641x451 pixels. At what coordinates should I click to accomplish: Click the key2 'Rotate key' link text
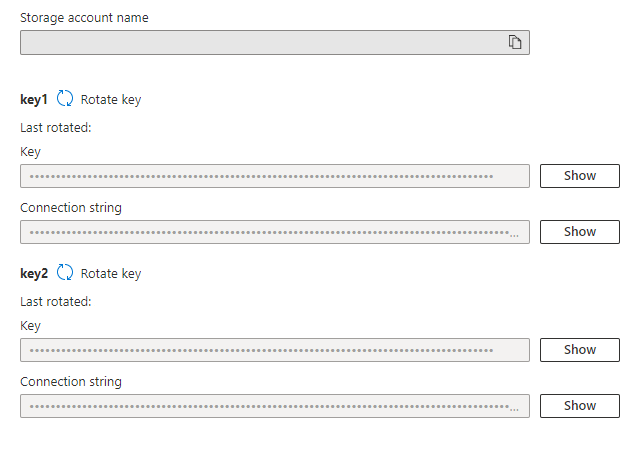pyautogui.click(x=111, y=273)
